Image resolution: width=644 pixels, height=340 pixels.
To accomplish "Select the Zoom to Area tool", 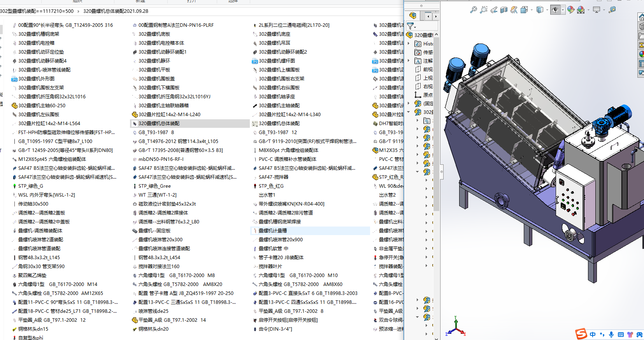I will point(483,10).
